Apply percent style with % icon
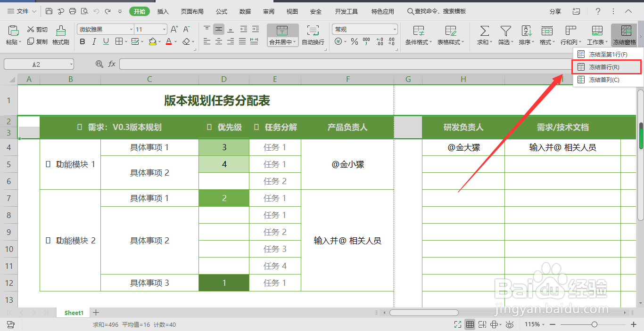644x331 pixels. [x=354, y=41]
